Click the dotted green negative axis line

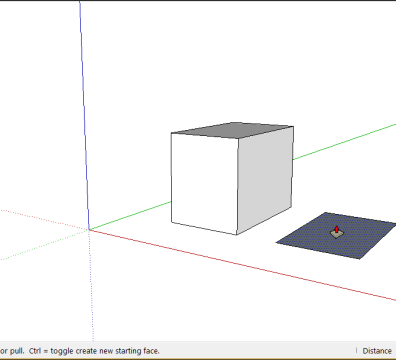pos(43,245)
